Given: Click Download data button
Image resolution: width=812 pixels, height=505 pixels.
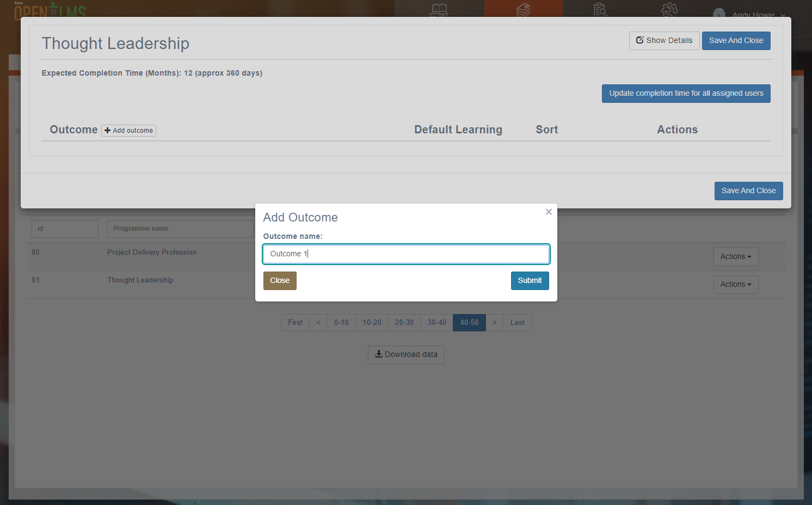Looking at the screenshot, I should pos(406,355).
